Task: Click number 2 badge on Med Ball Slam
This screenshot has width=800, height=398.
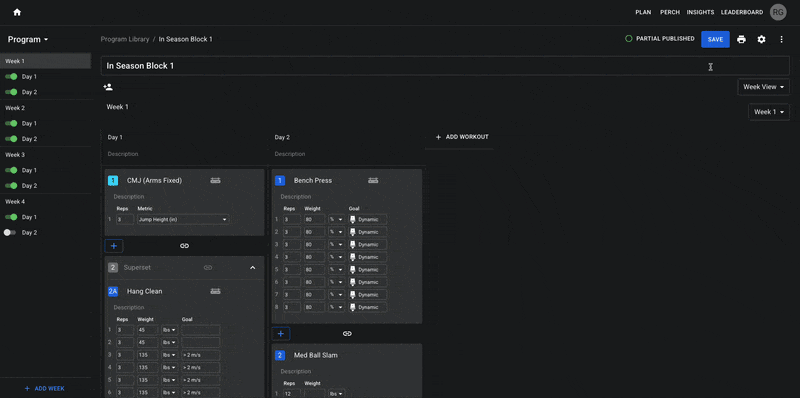Action: pyautogui.click(x=280, y=355)
